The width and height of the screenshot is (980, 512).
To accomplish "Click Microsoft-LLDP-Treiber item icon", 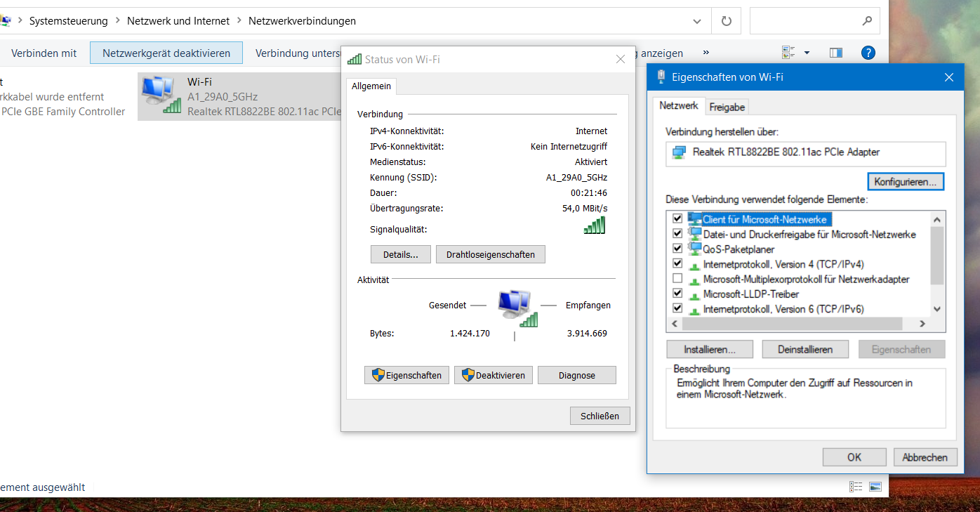I will tap(695, 294).
